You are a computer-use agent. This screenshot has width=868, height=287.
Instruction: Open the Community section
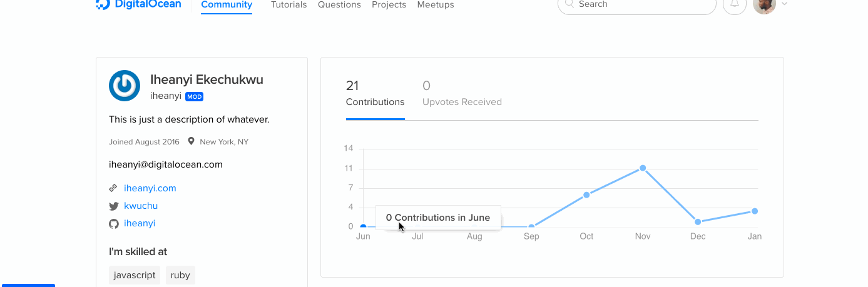point(227,5)
